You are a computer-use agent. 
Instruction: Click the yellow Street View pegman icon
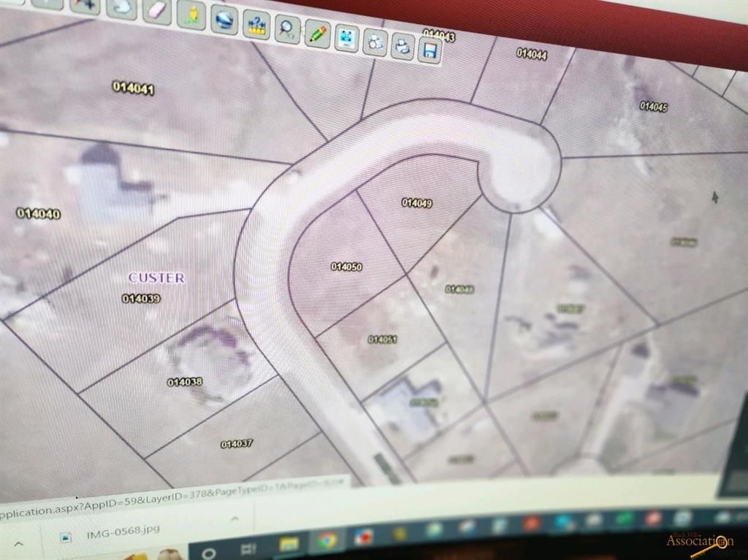point(191,14)
